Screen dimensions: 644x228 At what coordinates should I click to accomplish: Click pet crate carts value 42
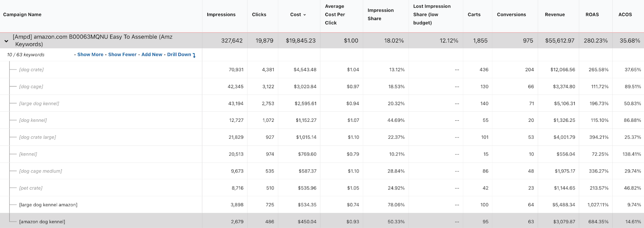(486, 188)
